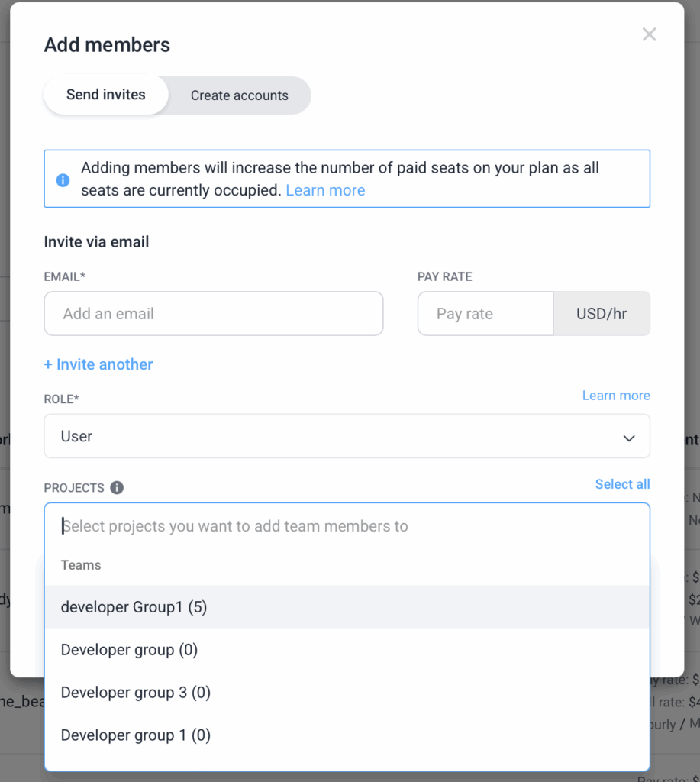The image size is (700, 782).
Task: Choose Developer group (0) from the list
Action: click(x=129, y=650)
